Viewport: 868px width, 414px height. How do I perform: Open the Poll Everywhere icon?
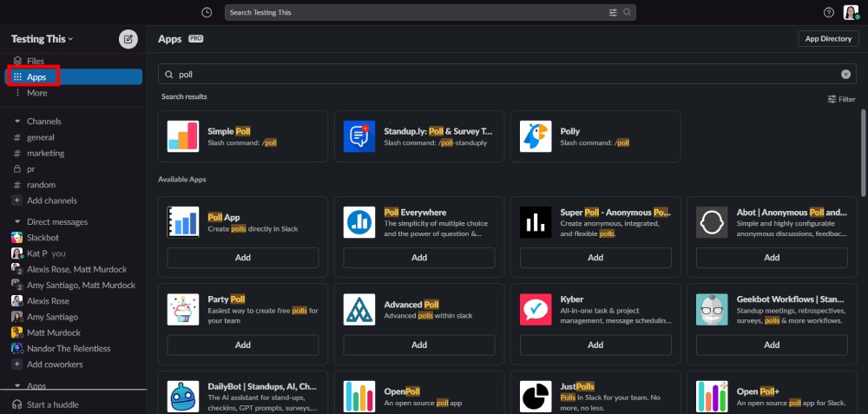[x=359, y=222]
